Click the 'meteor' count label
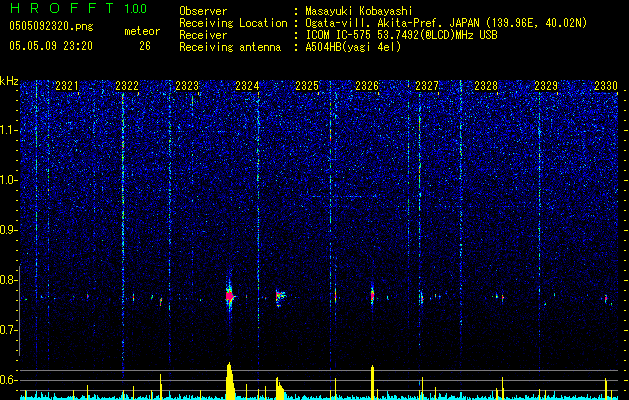 142,31
